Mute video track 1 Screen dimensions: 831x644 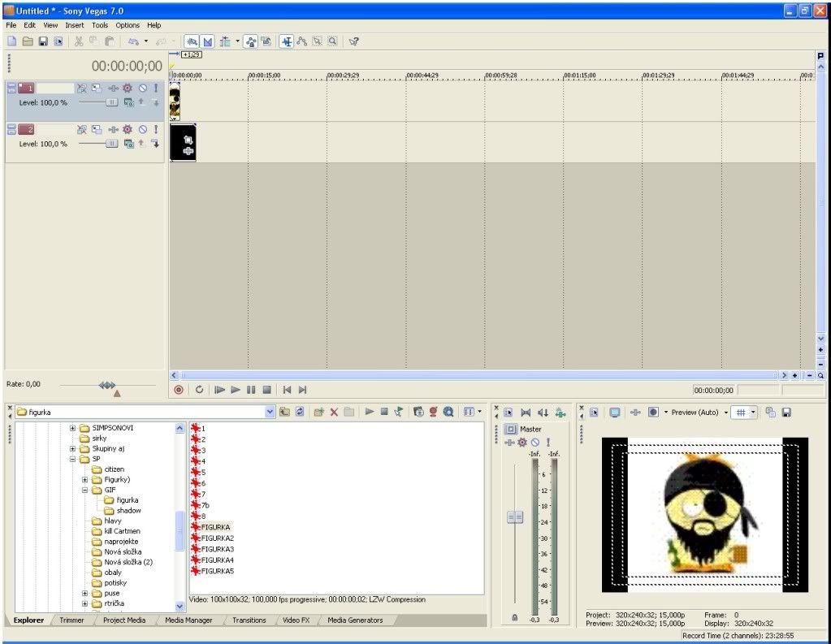point(143,88)
